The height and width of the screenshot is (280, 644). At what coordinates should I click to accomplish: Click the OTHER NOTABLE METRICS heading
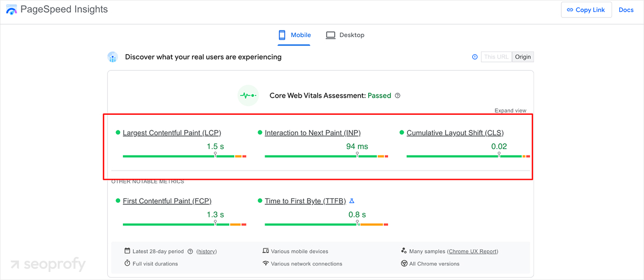(x=148, y=181)
